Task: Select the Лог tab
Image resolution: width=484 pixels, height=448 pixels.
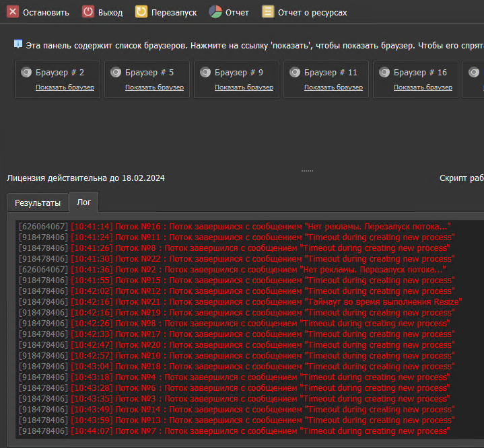Action: [x=84, y=202]
